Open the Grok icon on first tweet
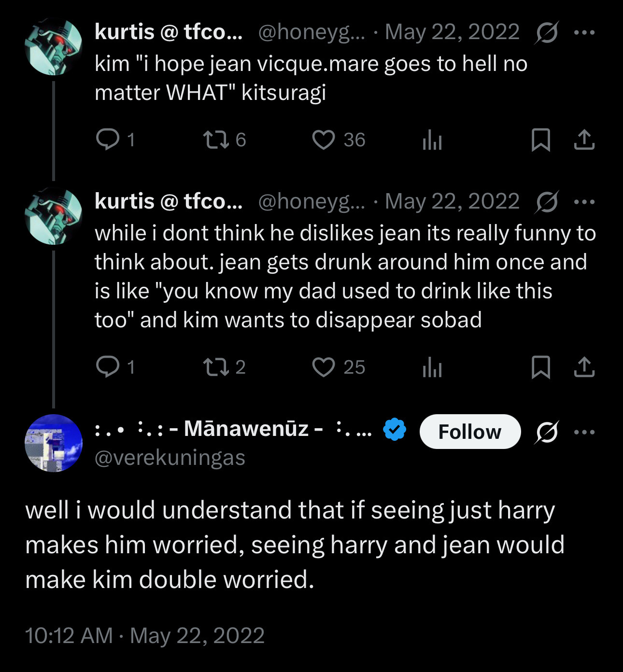623x672 pixels. pos(547,33)
